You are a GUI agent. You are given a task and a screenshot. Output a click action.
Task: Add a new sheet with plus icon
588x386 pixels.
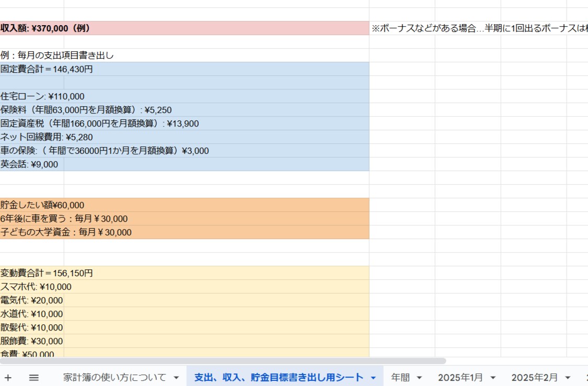pos(8,378)
